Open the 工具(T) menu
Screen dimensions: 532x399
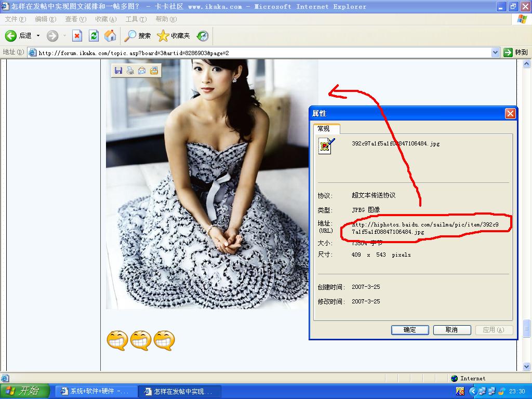pos(136,19)
